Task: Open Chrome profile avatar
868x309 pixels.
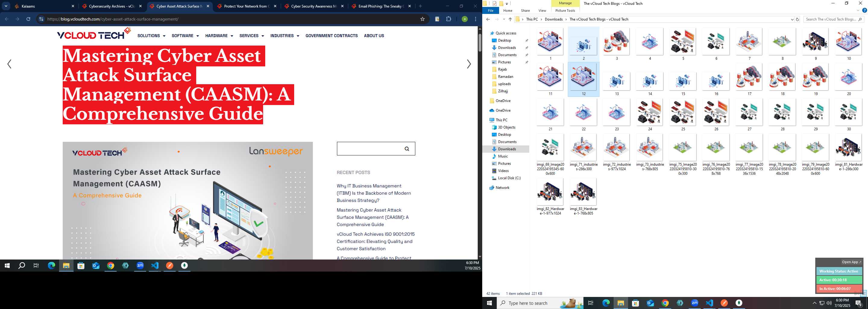Action: tap(465, 19)
